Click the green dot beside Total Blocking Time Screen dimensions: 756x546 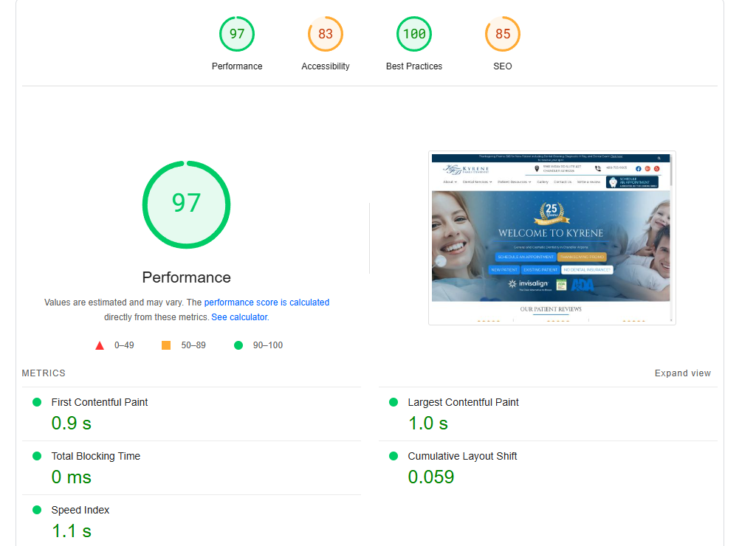point(37,456)
